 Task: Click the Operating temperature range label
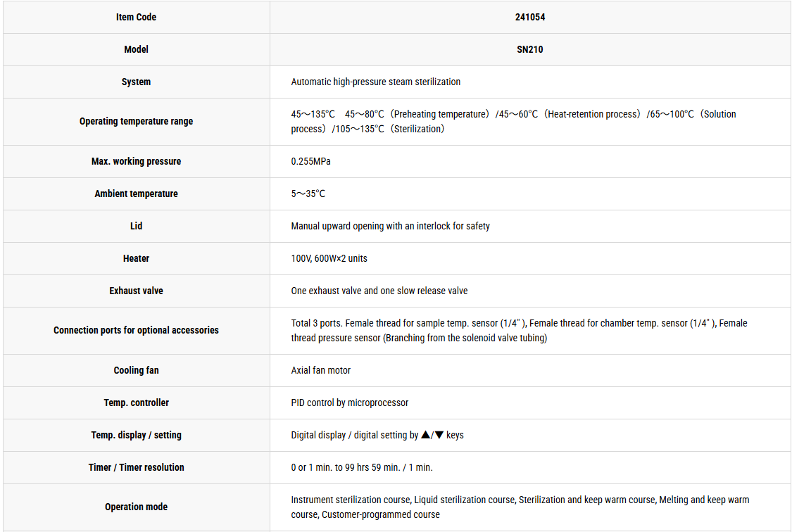coord(137,121)
